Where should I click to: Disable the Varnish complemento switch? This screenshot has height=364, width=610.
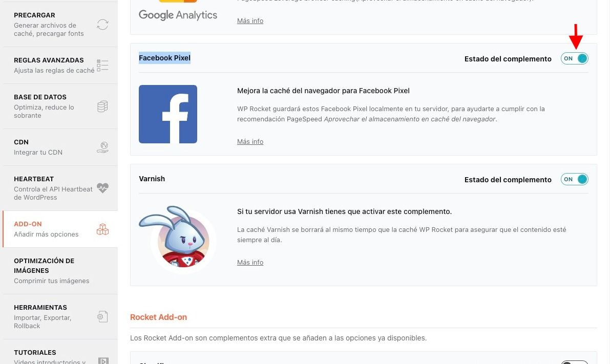pyautogui.click(x=575, y=179)
